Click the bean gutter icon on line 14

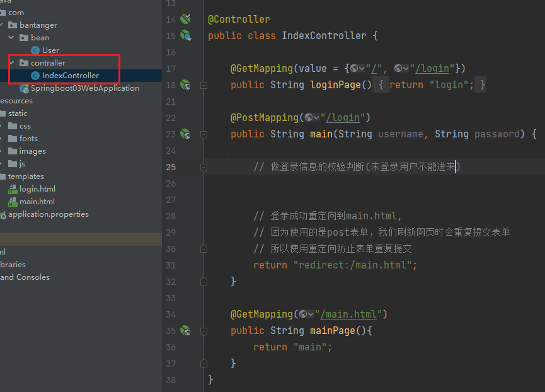[x=186, y=19]
